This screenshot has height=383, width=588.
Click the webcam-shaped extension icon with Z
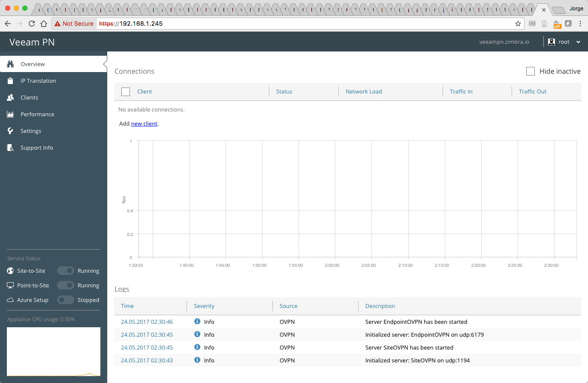(544, 24)
